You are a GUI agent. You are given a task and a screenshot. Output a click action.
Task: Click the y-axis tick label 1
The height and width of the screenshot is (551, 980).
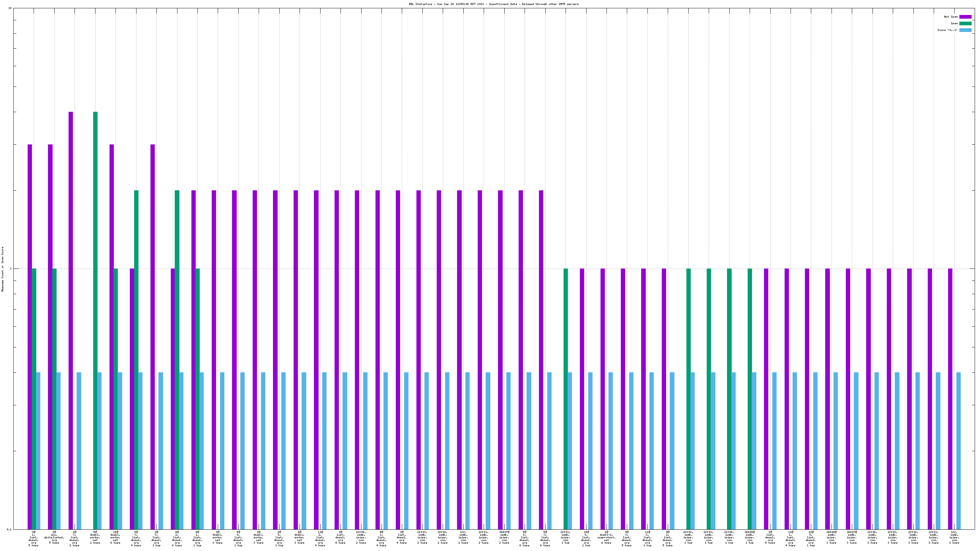click(11, 269)
